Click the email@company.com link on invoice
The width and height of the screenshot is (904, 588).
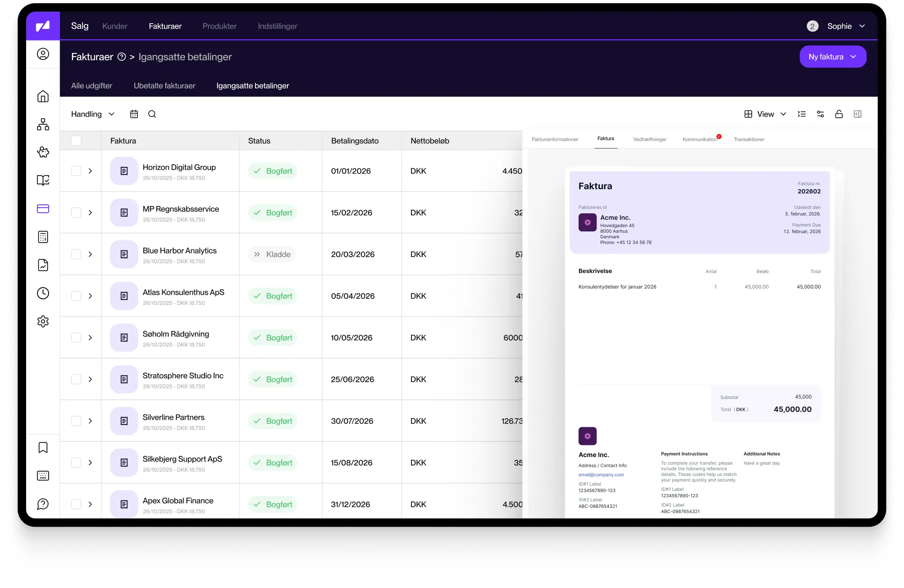[601, 475]
